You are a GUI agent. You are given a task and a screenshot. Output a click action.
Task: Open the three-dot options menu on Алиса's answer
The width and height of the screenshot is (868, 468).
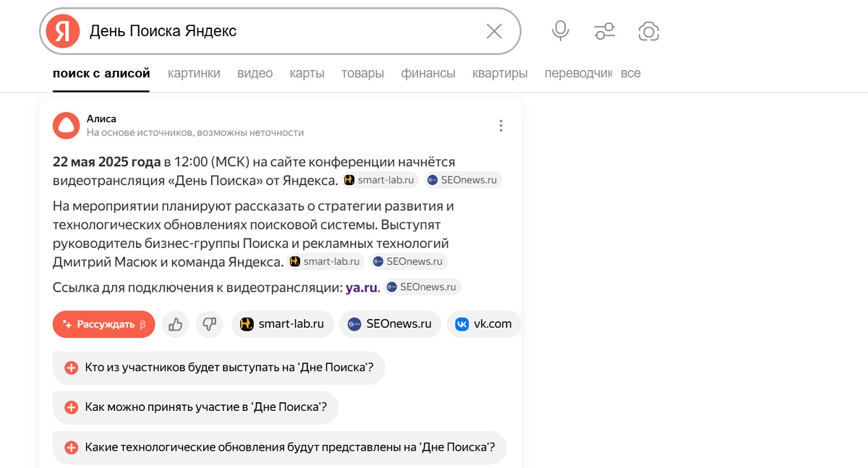[x=501, y=125]
